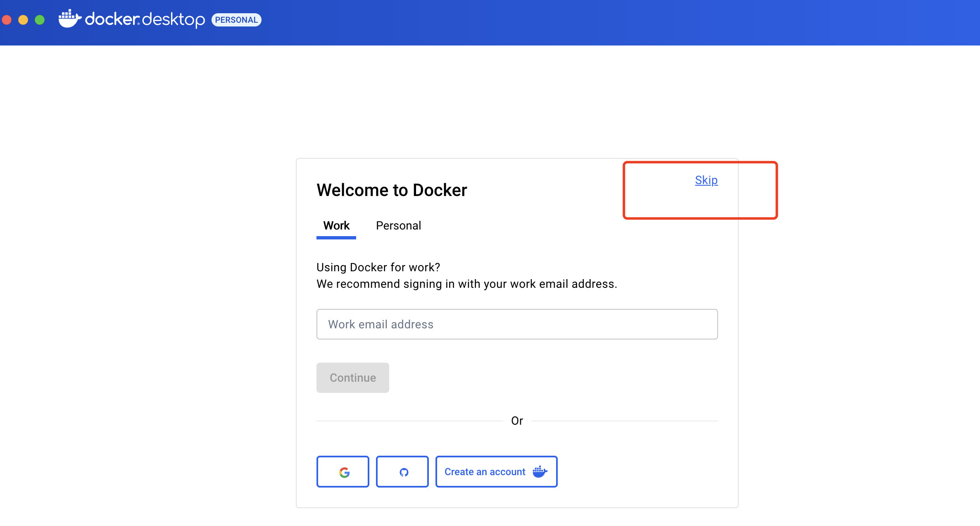Focus the Work email address field

[517, 324]
